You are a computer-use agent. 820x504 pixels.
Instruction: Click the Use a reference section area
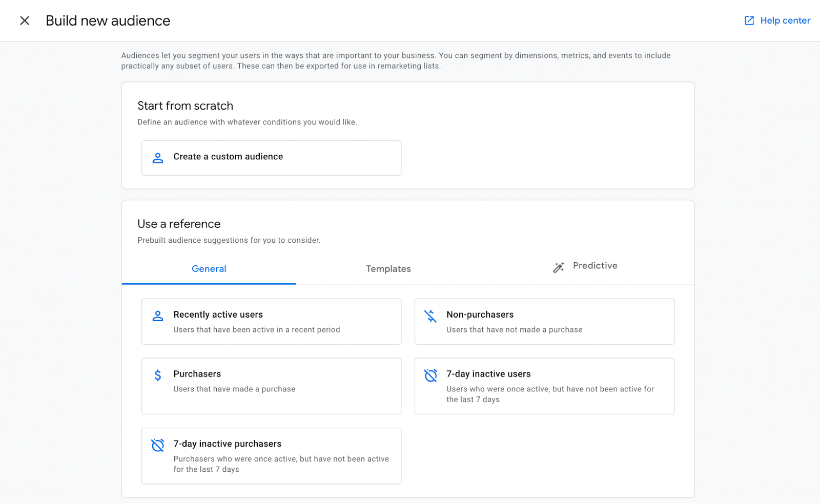[178, 224]
